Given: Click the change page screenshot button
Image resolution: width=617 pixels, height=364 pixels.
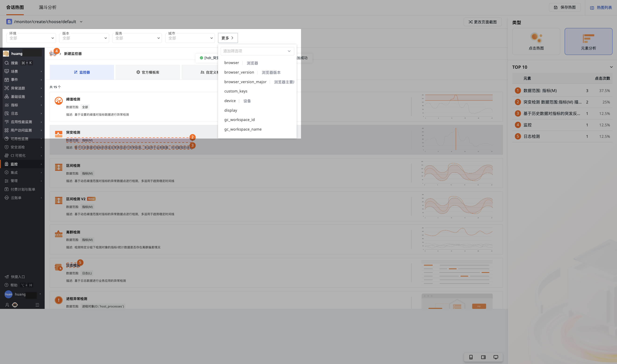Looking at the screenshot, I should click(x=483, y=22).
